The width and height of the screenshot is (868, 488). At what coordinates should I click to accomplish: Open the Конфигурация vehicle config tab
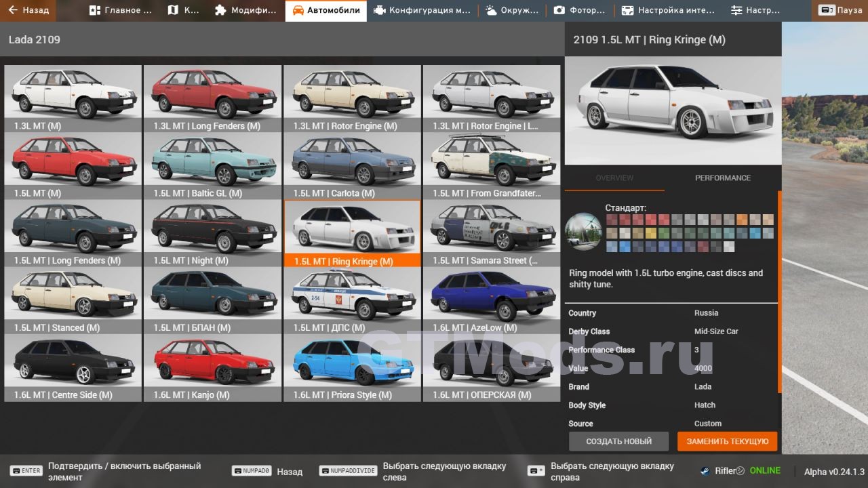(x=422, y=10)
